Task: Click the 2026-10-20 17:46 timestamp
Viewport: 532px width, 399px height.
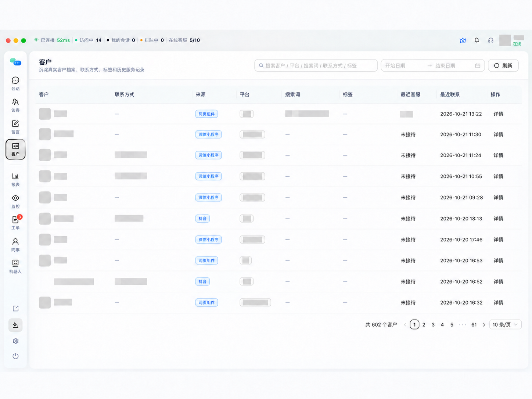Action: pyautogui.click(x=461, y=240)
